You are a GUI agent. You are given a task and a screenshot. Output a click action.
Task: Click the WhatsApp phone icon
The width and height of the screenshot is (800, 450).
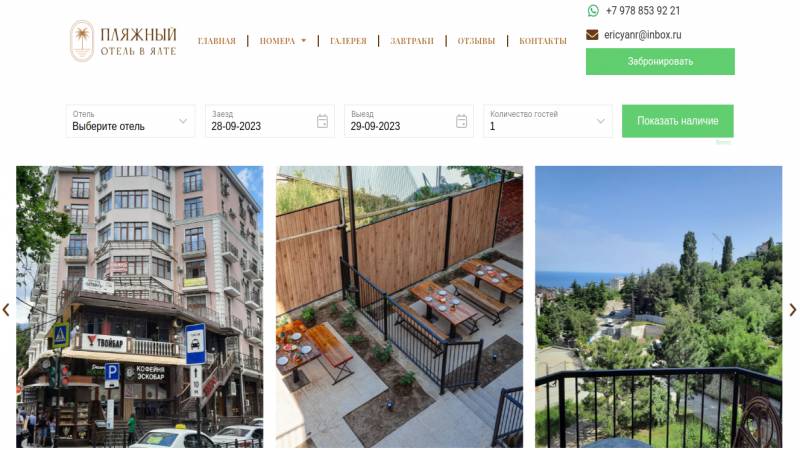tap(593, 11)
